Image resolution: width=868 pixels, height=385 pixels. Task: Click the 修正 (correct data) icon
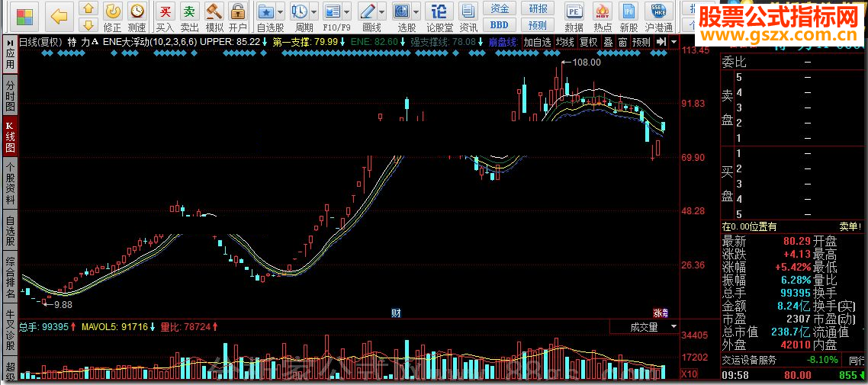point(113,17)
